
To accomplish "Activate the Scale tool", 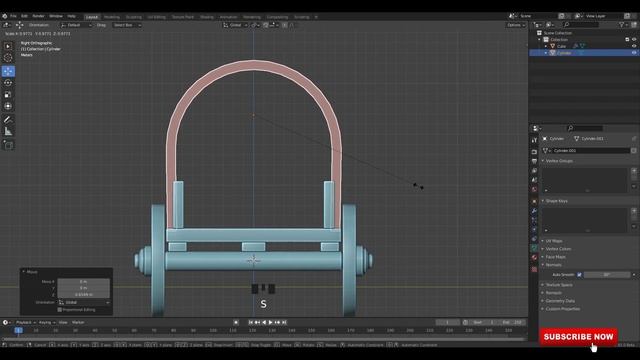I will 8,95.
